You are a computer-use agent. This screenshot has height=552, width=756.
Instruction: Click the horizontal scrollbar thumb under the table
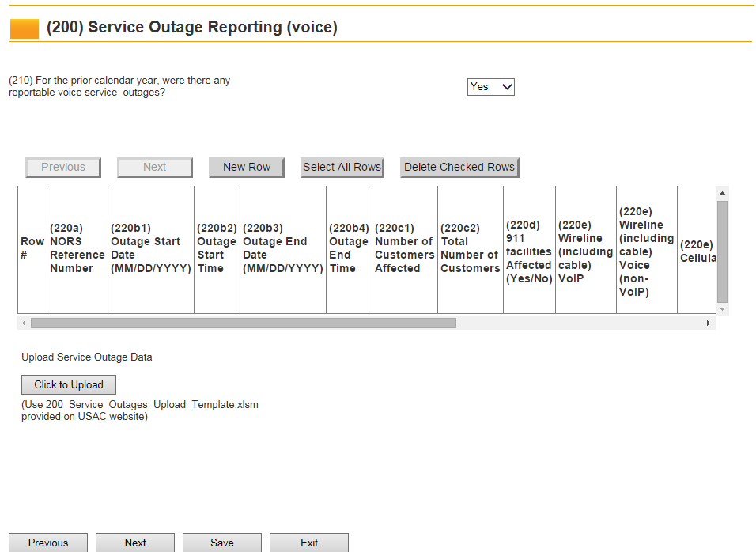coord(244,323)
